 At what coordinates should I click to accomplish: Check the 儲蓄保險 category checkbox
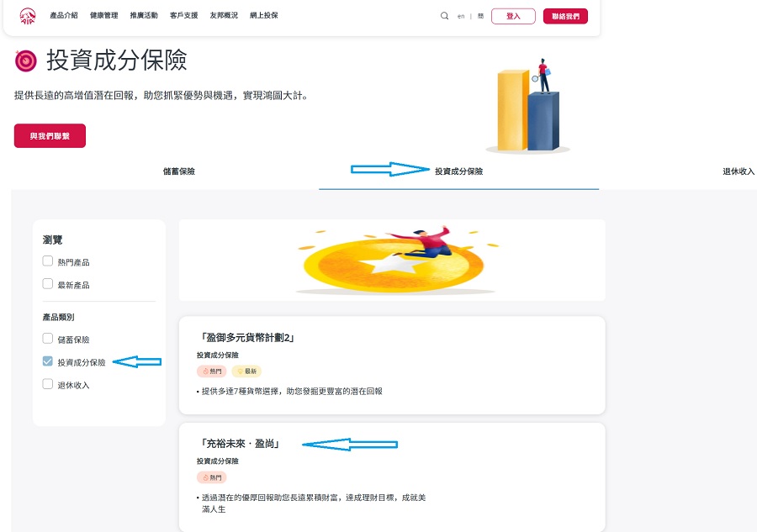pyautogui.click(x=48, y=339)
